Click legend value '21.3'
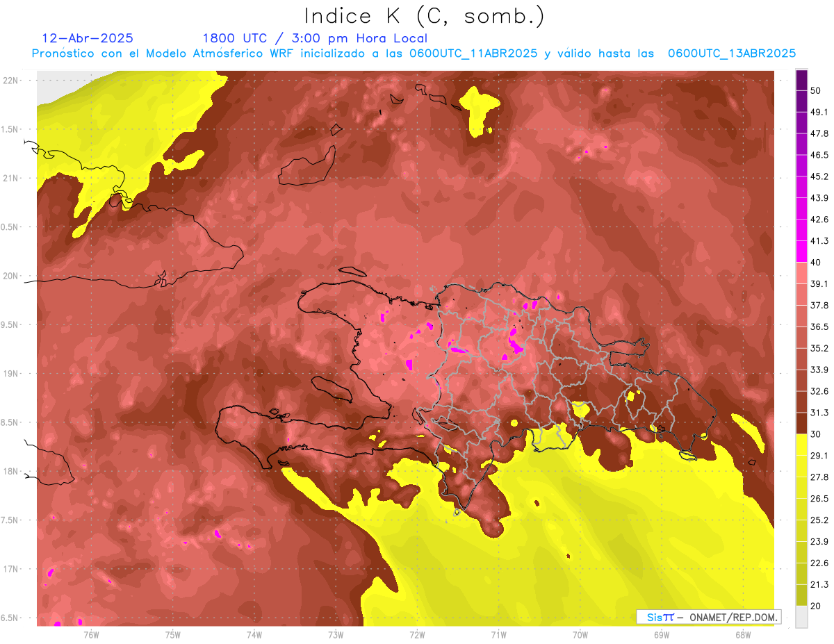Viewport: 834px width, 644px height. [x=819, y=585]
